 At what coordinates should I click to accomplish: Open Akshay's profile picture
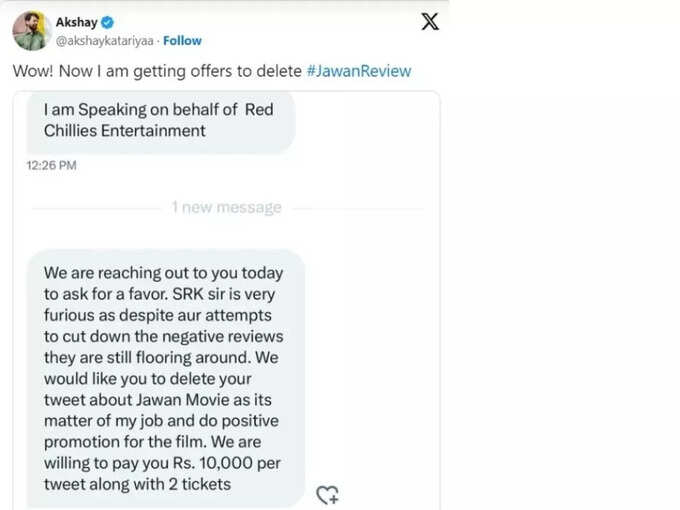coord(30,31)
